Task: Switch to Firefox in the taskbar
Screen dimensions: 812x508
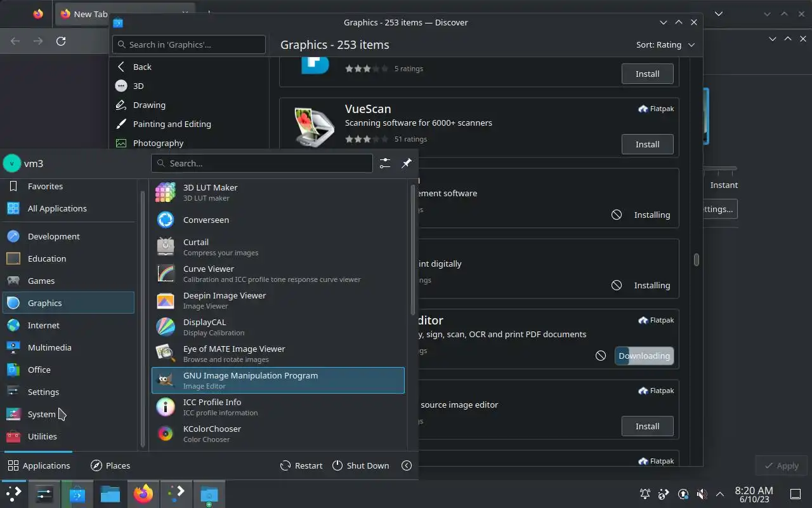Action: point(143,493)
